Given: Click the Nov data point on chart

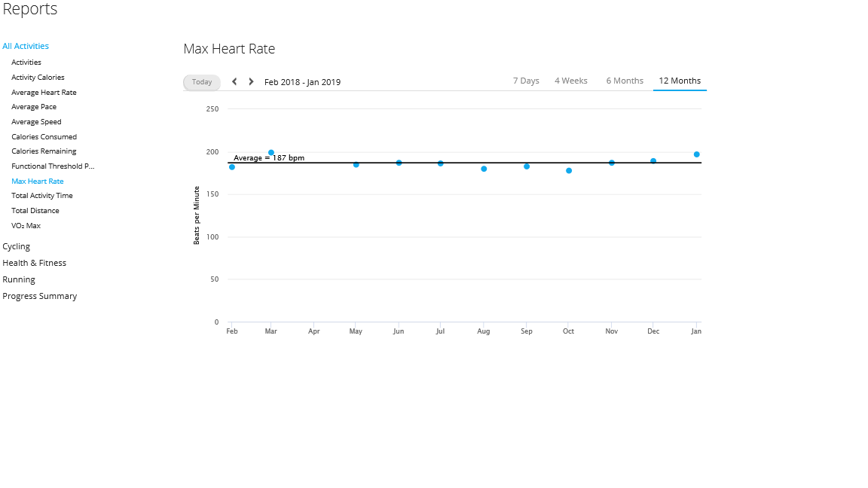Looking at the screenshot, I should 612,163.
